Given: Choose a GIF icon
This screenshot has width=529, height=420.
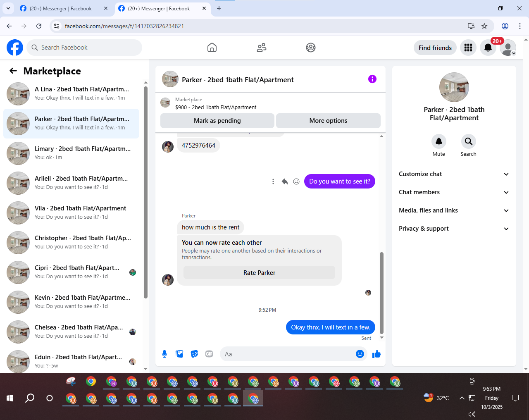Looking at the screenshot, I should point(209,354).
